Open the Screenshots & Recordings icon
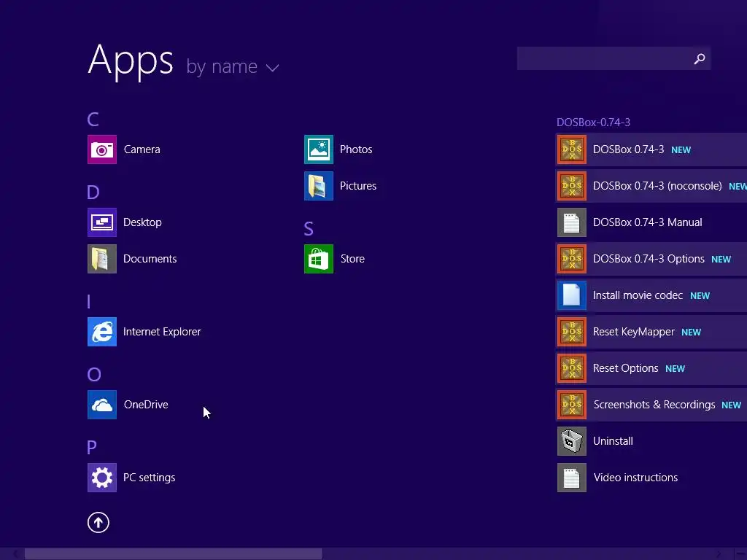 coord(572,405)
